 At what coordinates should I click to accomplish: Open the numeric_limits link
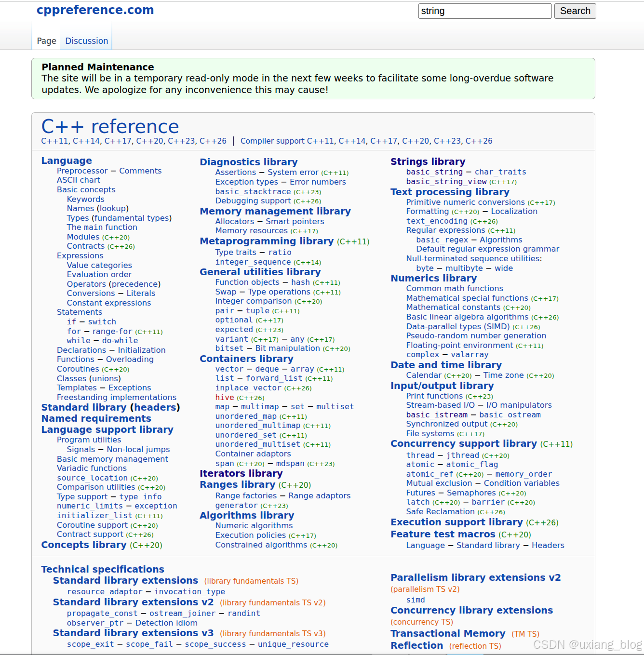90,506
